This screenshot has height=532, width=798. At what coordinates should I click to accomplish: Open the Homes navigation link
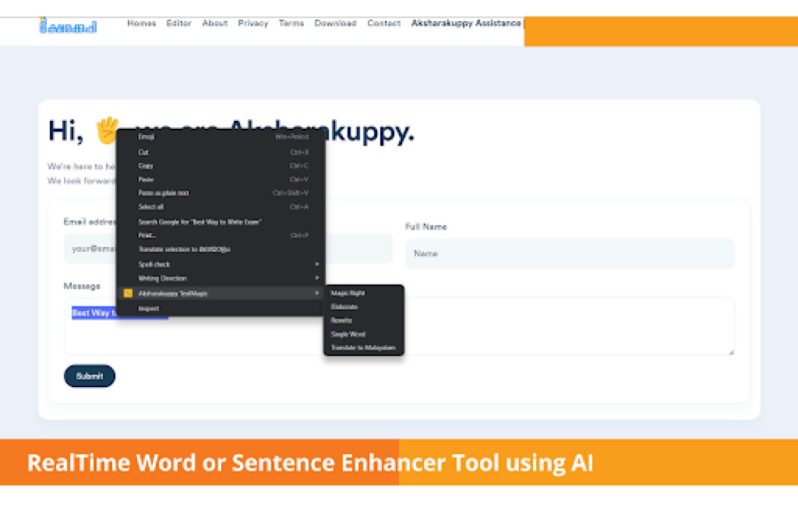pos(142,23)
